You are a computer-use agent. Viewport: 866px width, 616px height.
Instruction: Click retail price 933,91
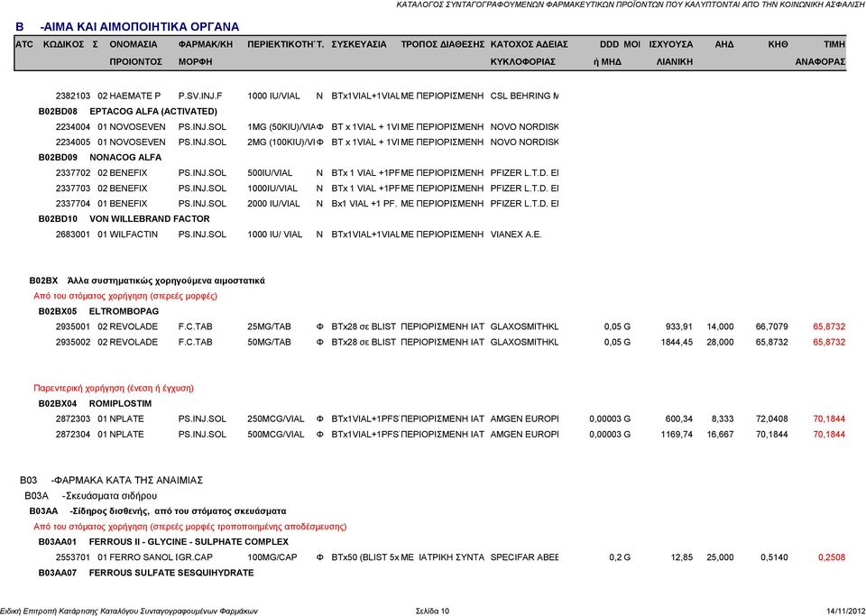pyautogui.click(x=678, y=326)
